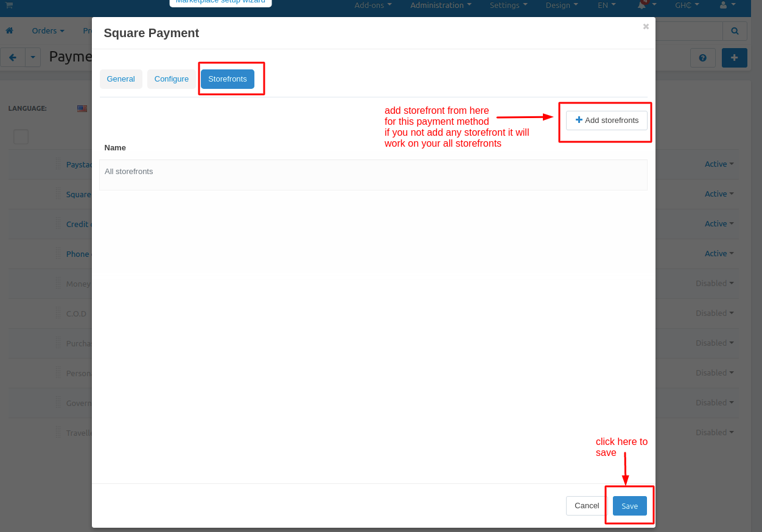
Task: Expand the Active status dropdown for Paystack
Action: click(x=719, y=164)
